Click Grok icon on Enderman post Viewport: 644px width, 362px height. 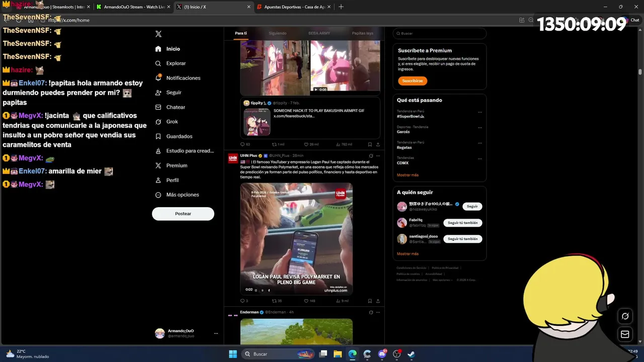(371, 312)
